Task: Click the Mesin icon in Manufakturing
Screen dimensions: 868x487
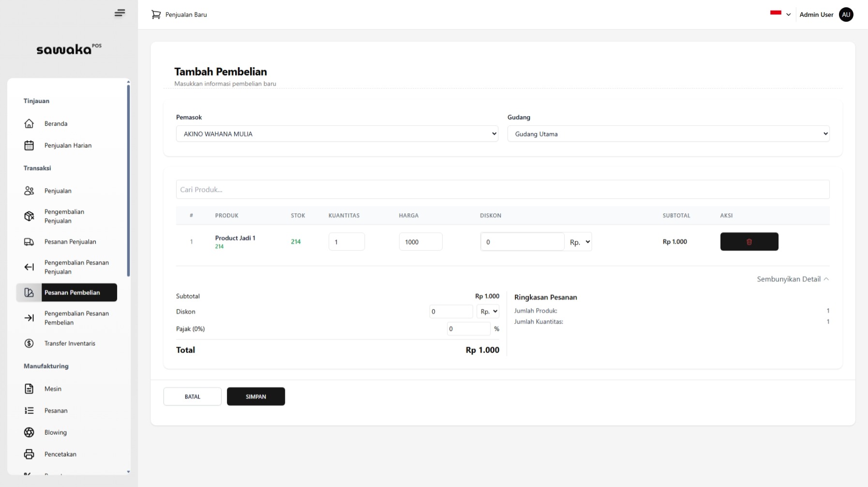Action: (x=29, y=389)
